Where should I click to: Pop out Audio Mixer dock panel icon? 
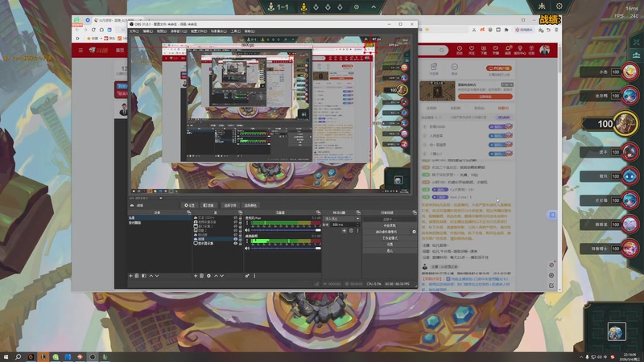318,212
